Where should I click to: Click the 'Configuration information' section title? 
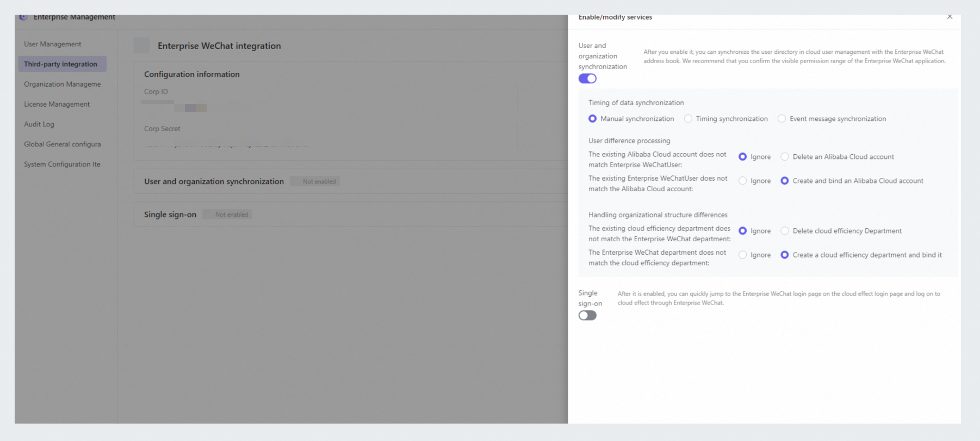click(x=191, y=75)
